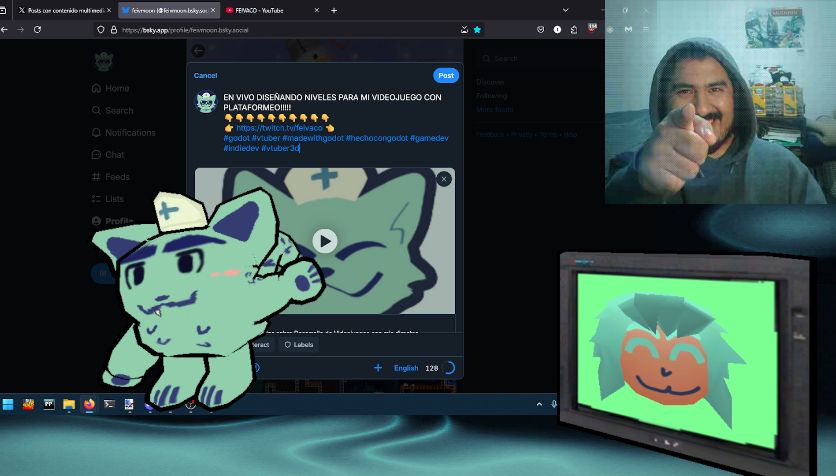This screenshot has width=836, height=476.
Task: Click the round white toolbar icon left of extensions
Action: click(557, 30)
